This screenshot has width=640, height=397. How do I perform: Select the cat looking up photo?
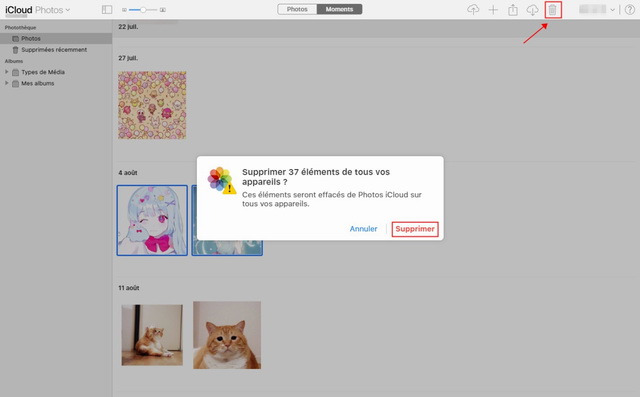pyautogui.click(x=152, y=335)
